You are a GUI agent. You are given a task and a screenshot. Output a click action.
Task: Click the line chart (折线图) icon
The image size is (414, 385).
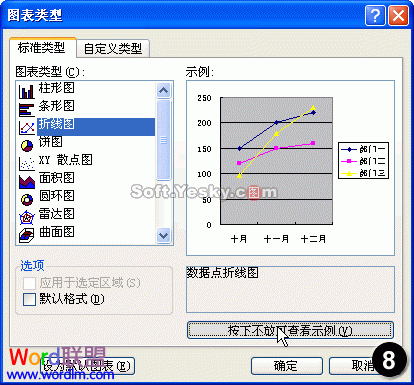click(27, 127)
